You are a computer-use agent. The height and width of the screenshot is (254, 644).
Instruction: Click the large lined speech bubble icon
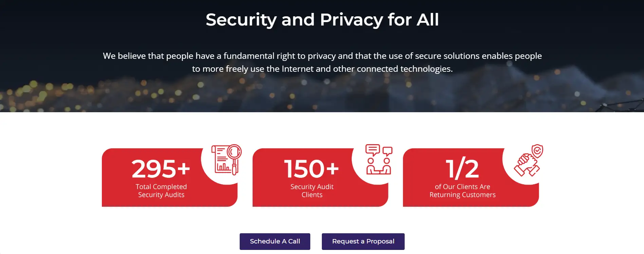(x=372, y=149)
